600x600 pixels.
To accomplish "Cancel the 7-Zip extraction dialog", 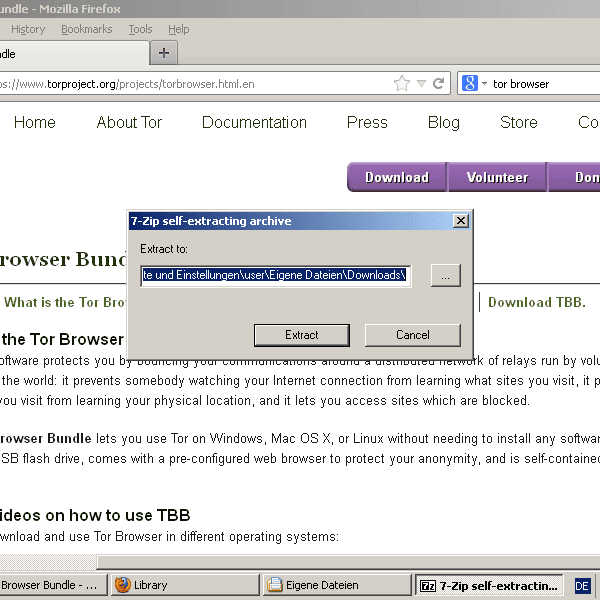I will click(413, 335).
